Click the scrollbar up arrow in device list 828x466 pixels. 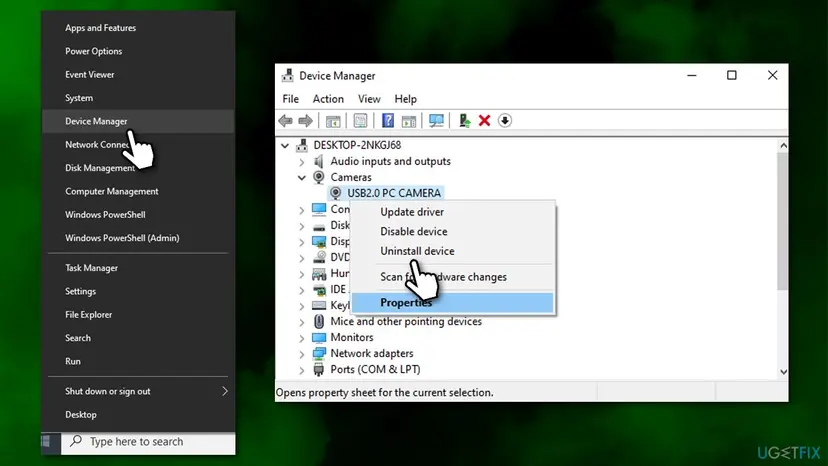(x=783, y=145)
